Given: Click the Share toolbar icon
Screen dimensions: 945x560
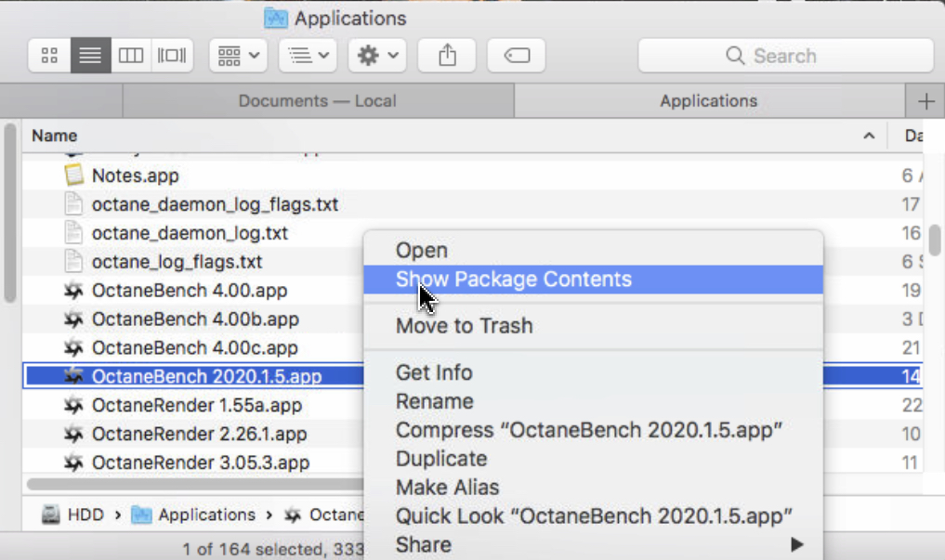Looking at the screenshot, I should click(448, 56).
